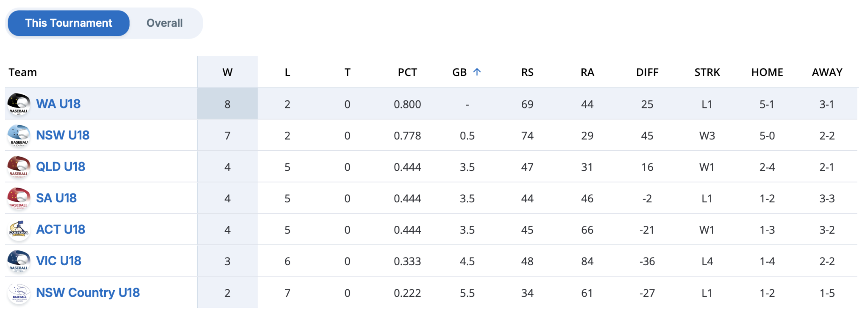The height and width of the screenshot is (324, 868).
Task: Toggle sorting on the W column header
Action: tap(227, 72)
